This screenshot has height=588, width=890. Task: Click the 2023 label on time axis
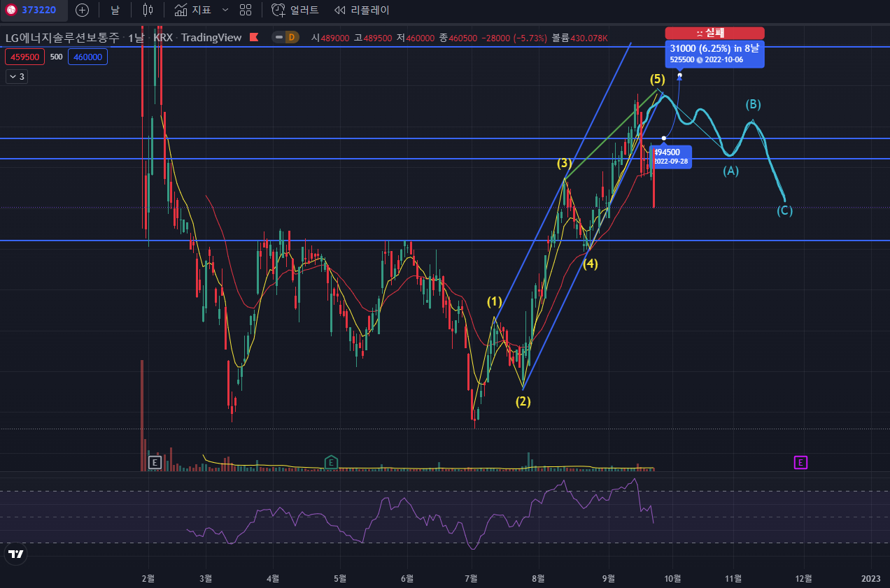(x=871, y=578)
